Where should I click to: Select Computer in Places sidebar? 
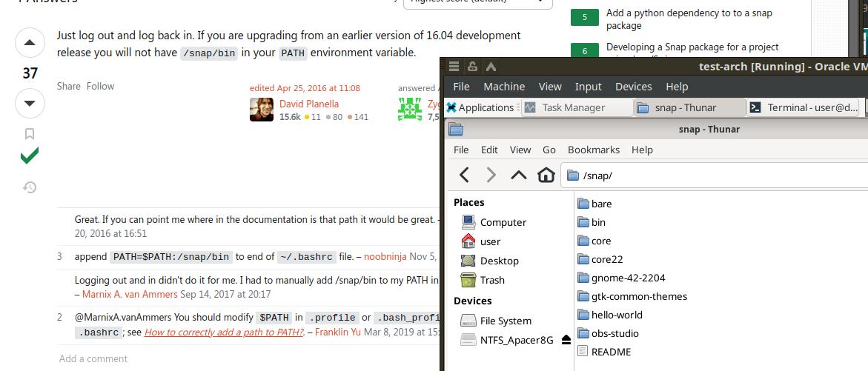(494, 222)
